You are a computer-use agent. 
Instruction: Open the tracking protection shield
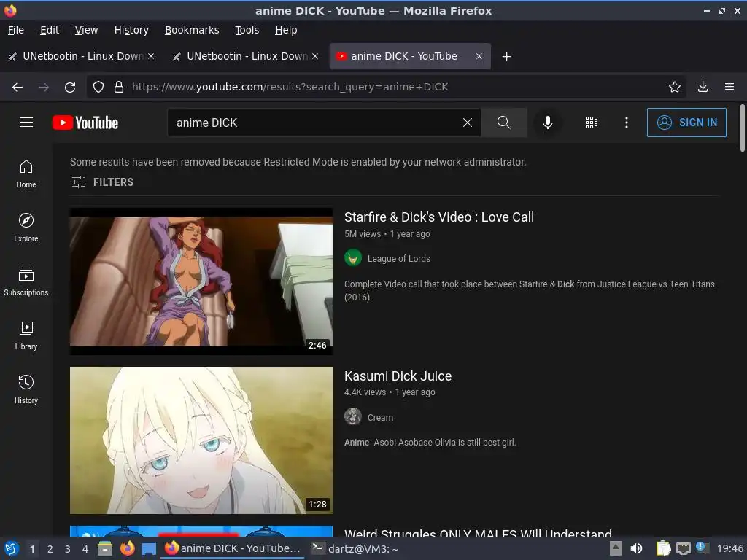[x=98, y=87]
